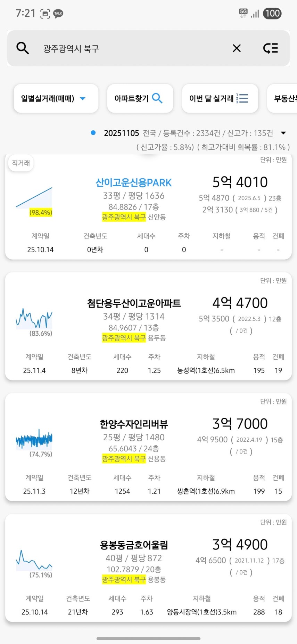
Task: Clear the search text with X
Action: pos(237,48)
